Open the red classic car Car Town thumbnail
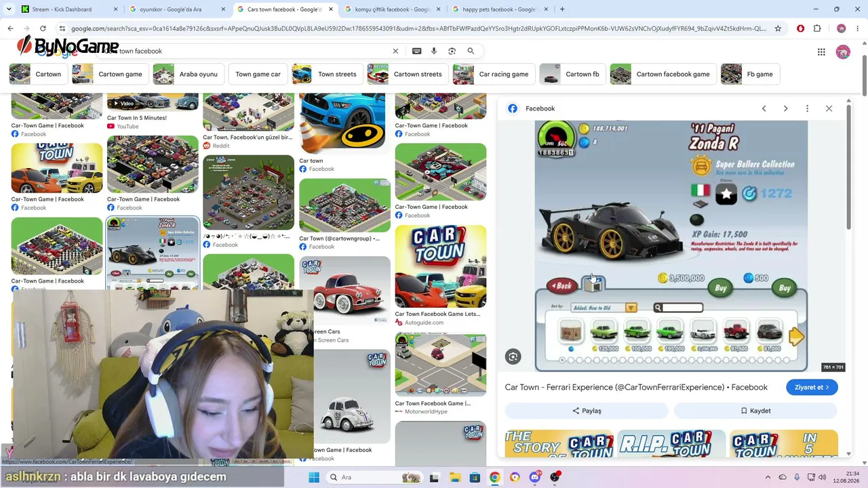The image size is (868, 488). coord(344,291)
